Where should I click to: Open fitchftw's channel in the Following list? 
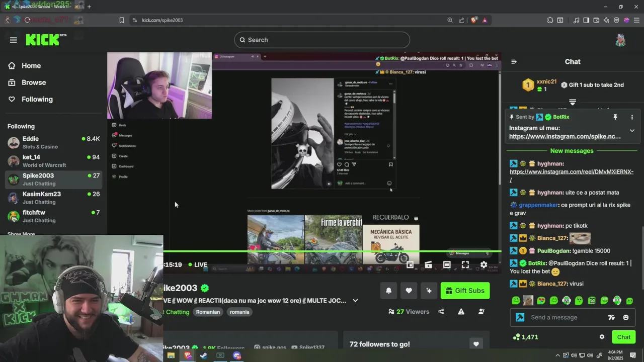point(53,216)
